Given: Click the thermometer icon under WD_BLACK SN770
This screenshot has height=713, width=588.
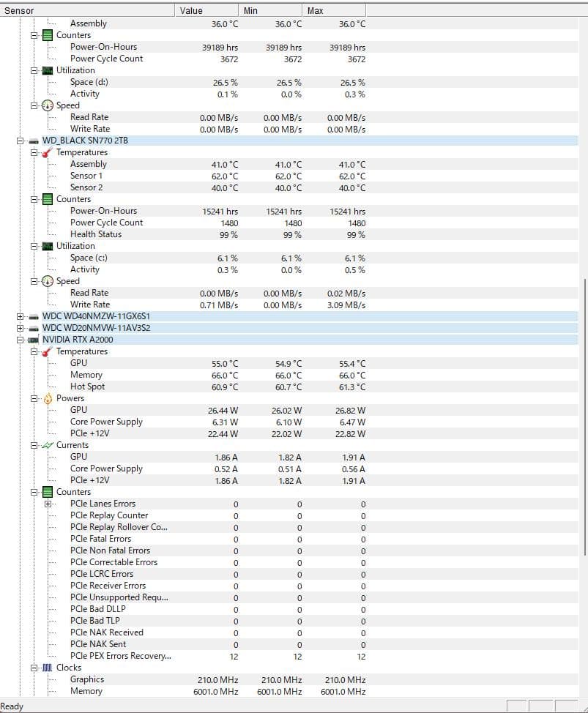Looking at the screenshot, I should (47, 152).
